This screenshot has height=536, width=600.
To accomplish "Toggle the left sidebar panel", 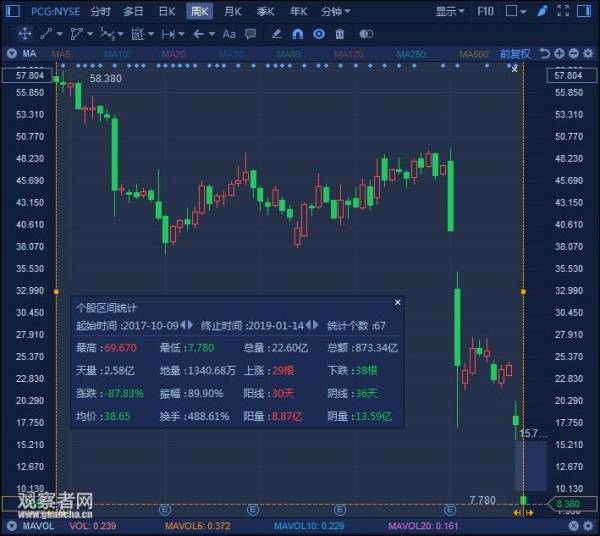I will 13,11.
